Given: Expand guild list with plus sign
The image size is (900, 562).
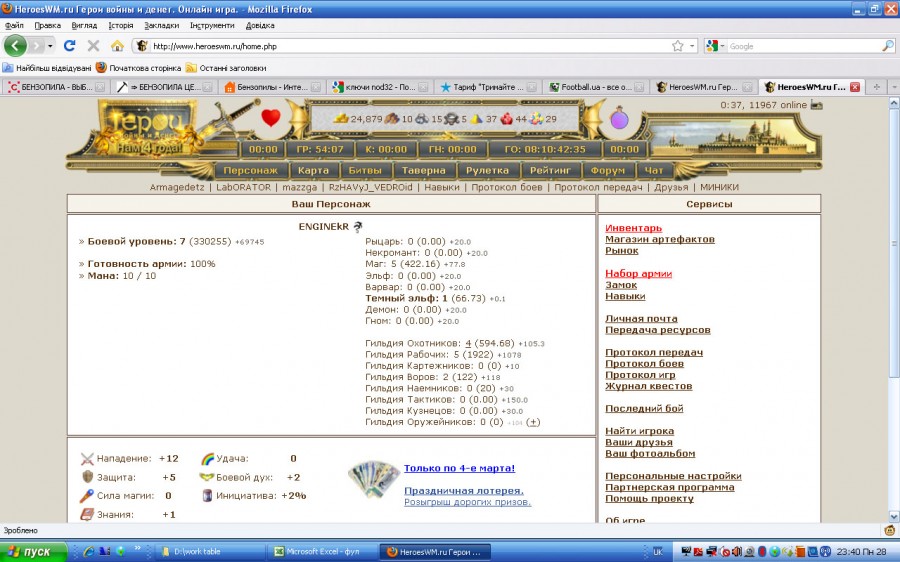Looking at the screenshot, I should [x=533, y=422].
